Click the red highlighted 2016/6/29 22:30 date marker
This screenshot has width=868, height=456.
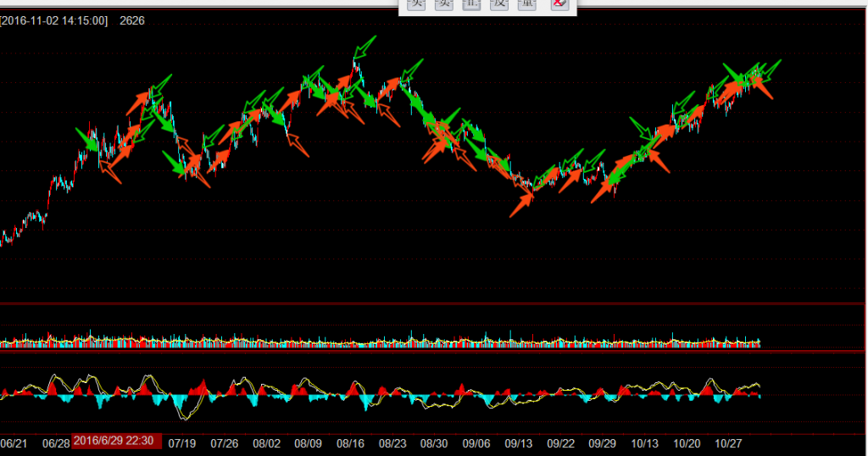tap(114, 441)
